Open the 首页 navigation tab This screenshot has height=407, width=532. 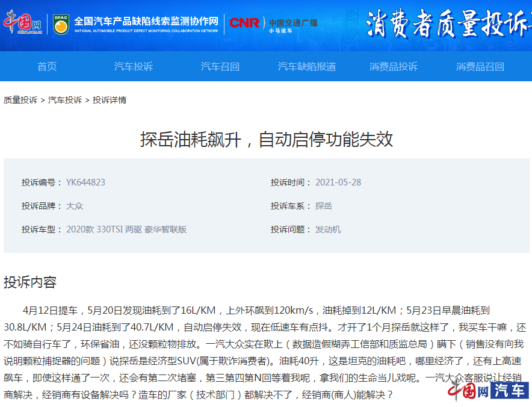(47, 66)
